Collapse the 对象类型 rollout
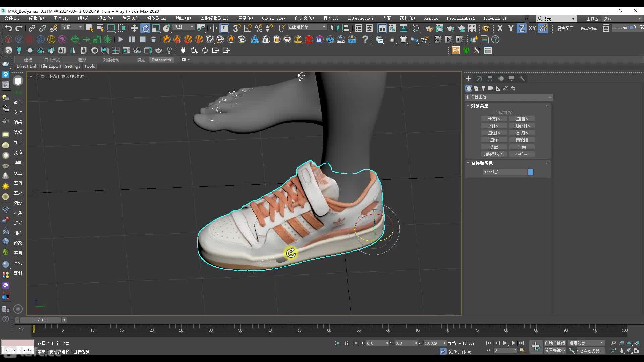 tap(480, 106)
